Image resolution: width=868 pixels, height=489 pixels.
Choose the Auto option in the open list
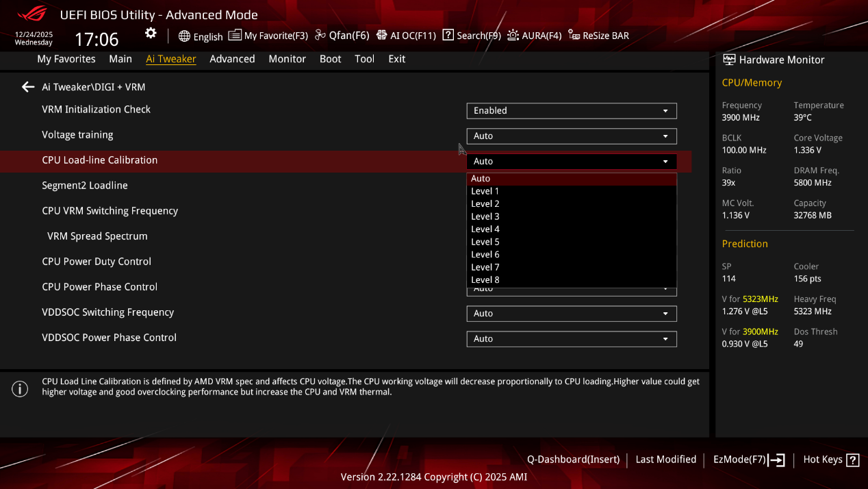[481, 179]
